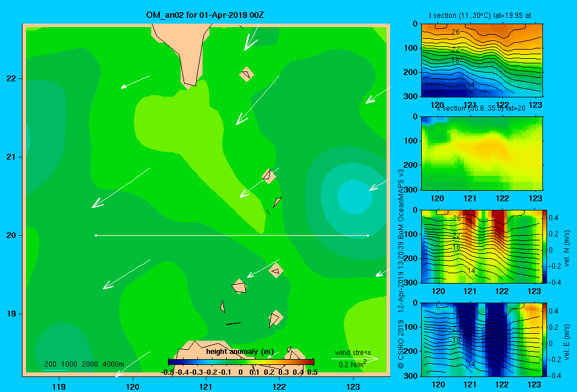Click the vel. N vertical color scale
Viewport: 577px width, 392px height.
click(x=545, y=246)
